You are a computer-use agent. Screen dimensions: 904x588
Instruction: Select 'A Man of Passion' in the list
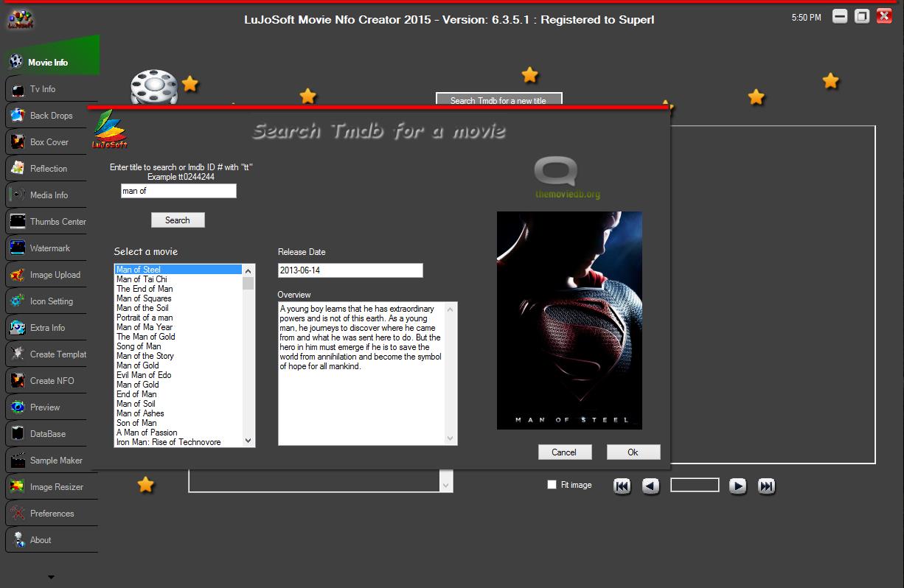[x=178, y=433]
